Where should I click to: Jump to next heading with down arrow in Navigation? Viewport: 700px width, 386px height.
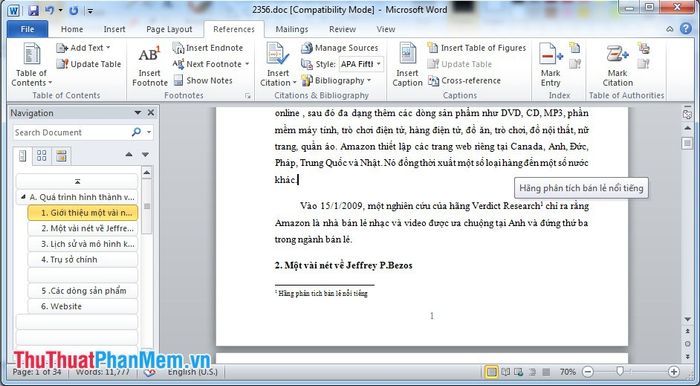(x=145, y=154)
